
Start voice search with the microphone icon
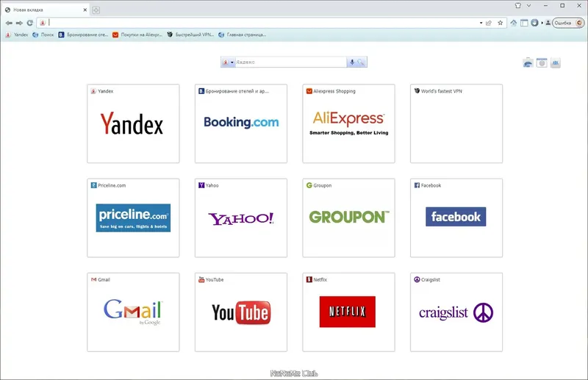(x=352, y=62)
